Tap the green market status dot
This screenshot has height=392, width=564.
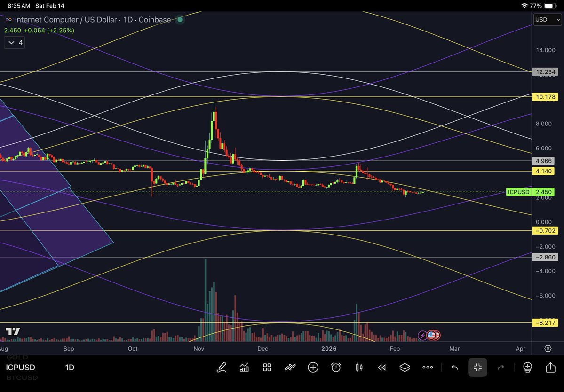coord(180,20)
